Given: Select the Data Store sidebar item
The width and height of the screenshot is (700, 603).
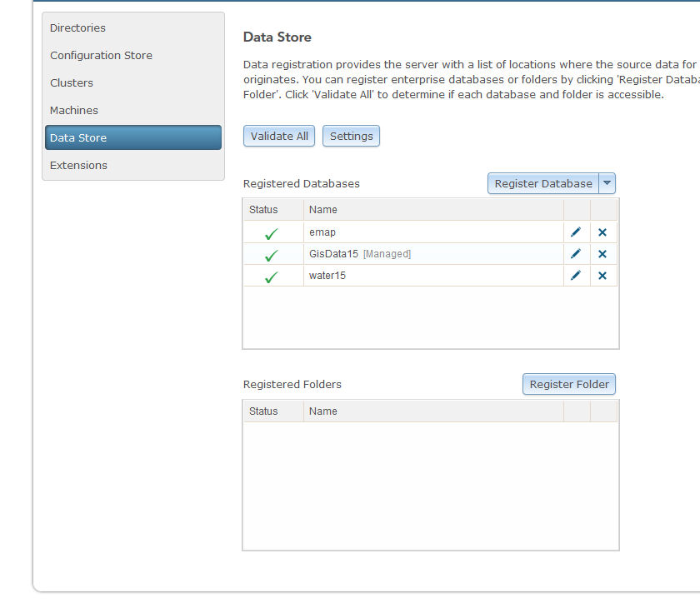Looking at the screenshot, I should tap(78, 137).
